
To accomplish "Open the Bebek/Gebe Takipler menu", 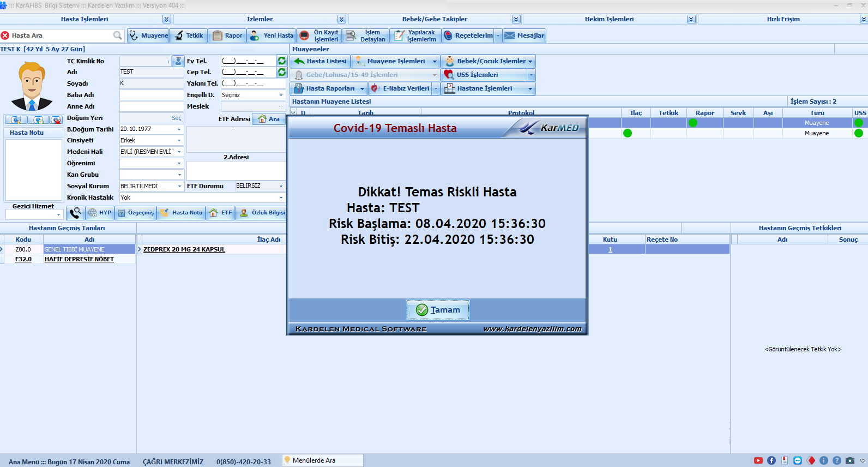I will tap(516, 19).
